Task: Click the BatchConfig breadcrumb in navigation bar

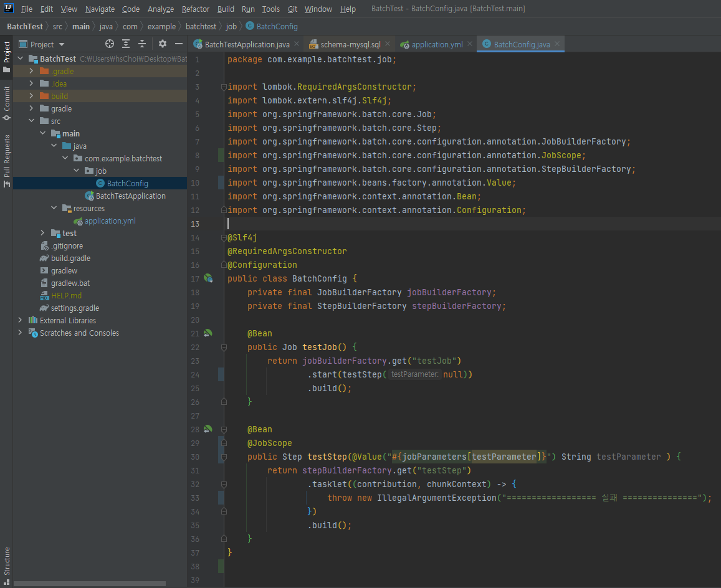Action: (x=276, y=26)
